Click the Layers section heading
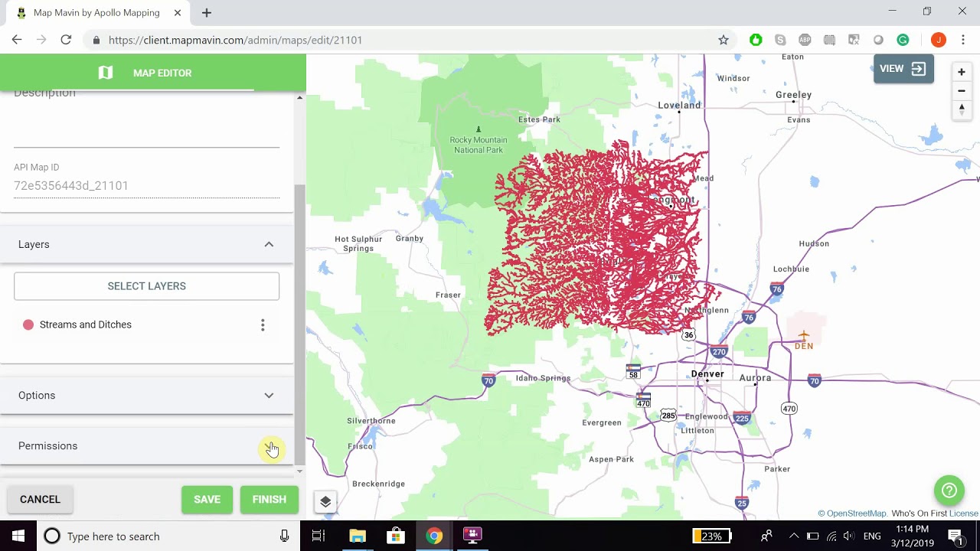 (x=34, y=244)
